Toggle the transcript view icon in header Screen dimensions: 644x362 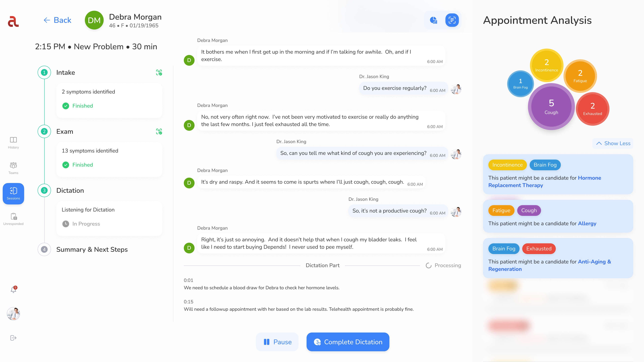452,20
